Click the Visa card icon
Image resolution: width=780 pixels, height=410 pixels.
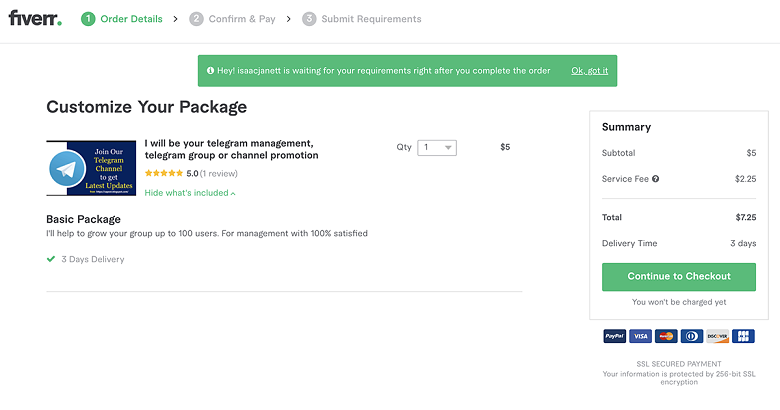[640, 336]
